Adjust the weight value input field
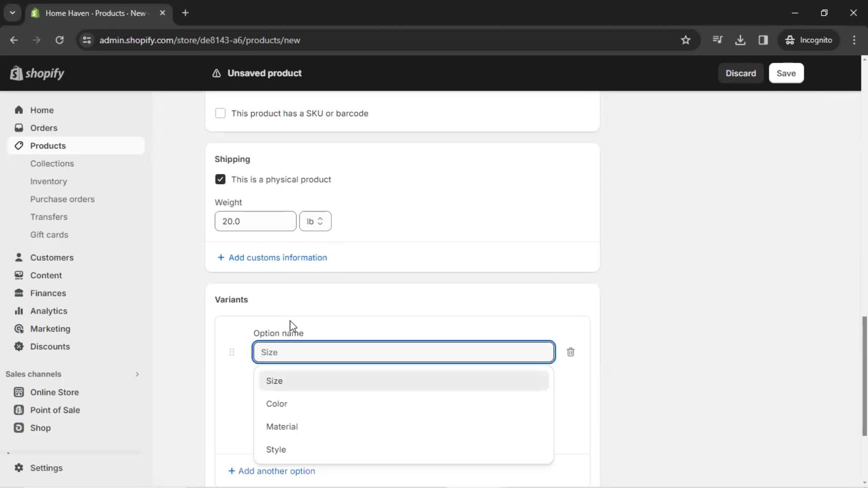The width and height of the screenshot is (868, 488). (255, 221)
